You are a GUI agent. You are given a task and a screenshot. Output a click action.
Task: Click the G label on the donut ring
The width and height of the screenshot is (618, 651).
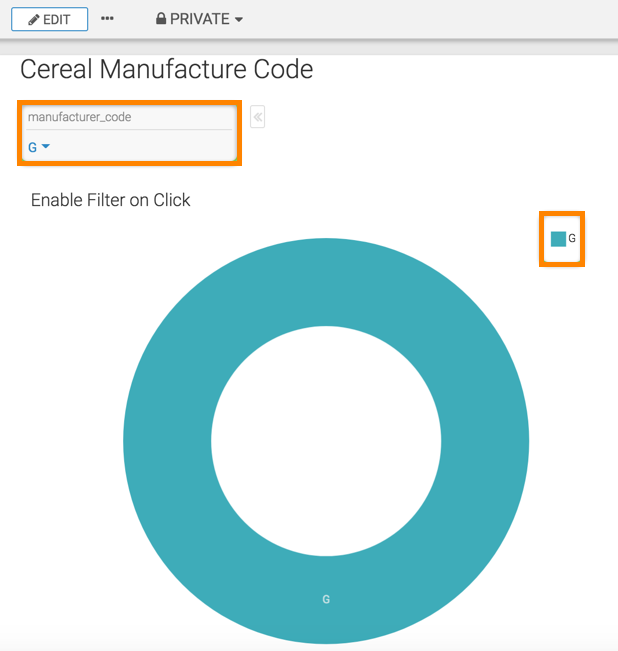tap(326, 599)
